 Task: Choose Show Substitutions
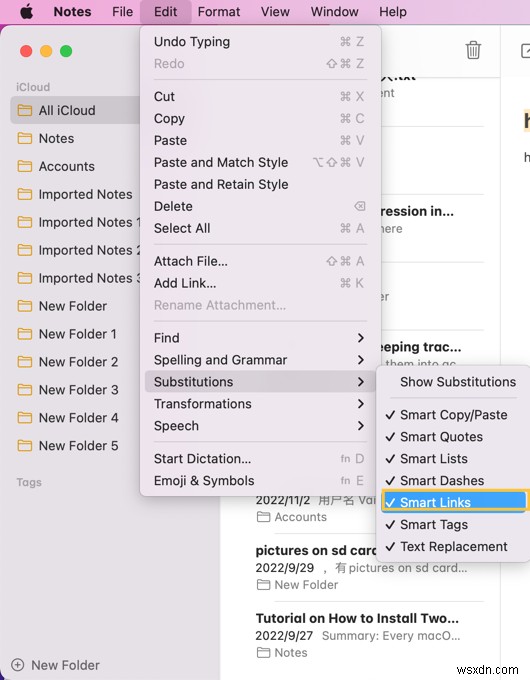pyautogui.click(x=452, y=382)
